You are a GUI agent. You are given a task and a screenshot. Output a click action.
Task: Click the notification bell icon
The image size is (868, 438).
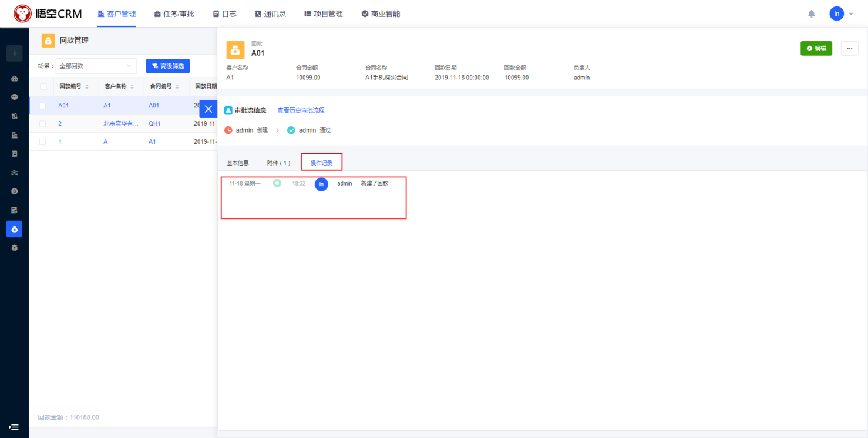[x=812, y=14]
